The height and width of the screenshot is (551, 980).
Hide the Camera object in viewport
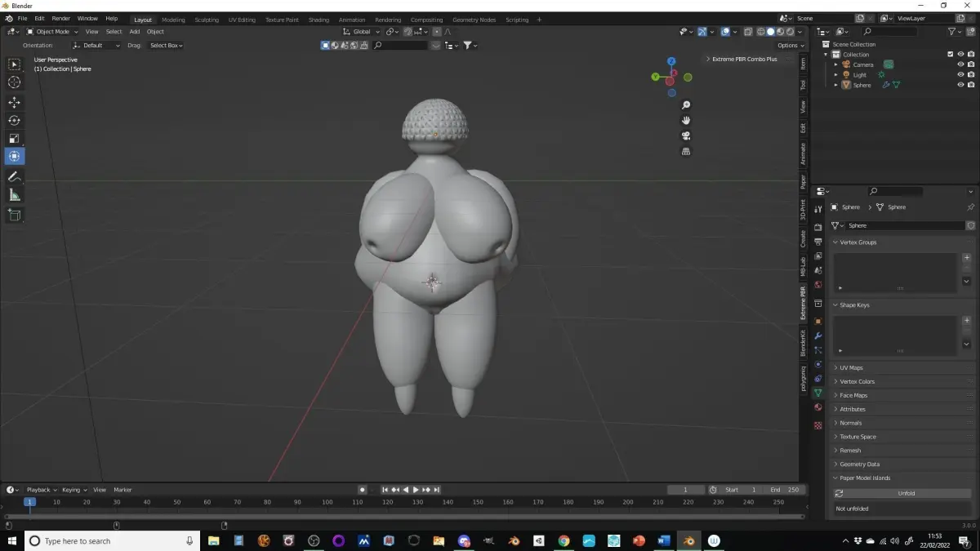[x=960, y=64]
